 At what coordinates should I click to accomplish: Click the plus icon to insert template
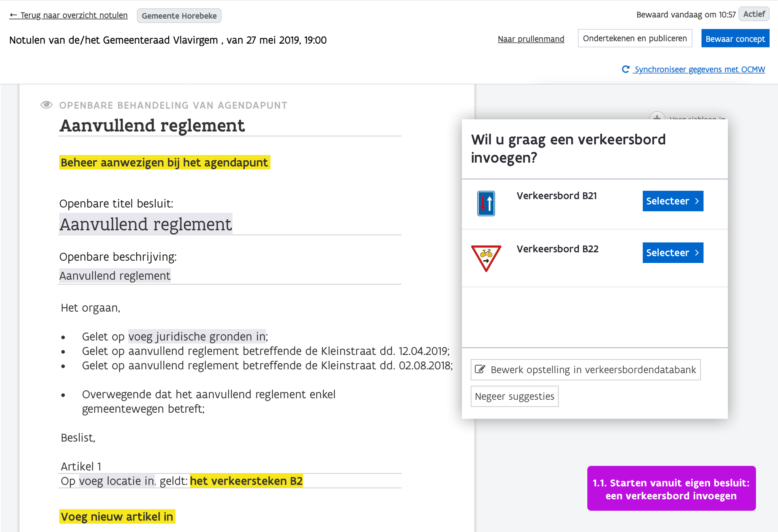(657, 117)
